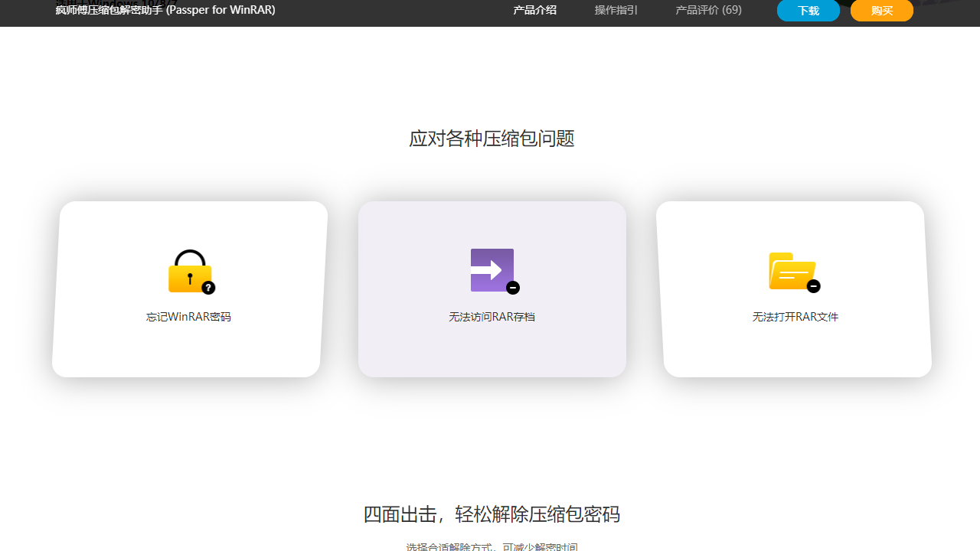Click the 忘记WinRAR密码 text label
Screen dimensions: 980x551
click(188, 316)
